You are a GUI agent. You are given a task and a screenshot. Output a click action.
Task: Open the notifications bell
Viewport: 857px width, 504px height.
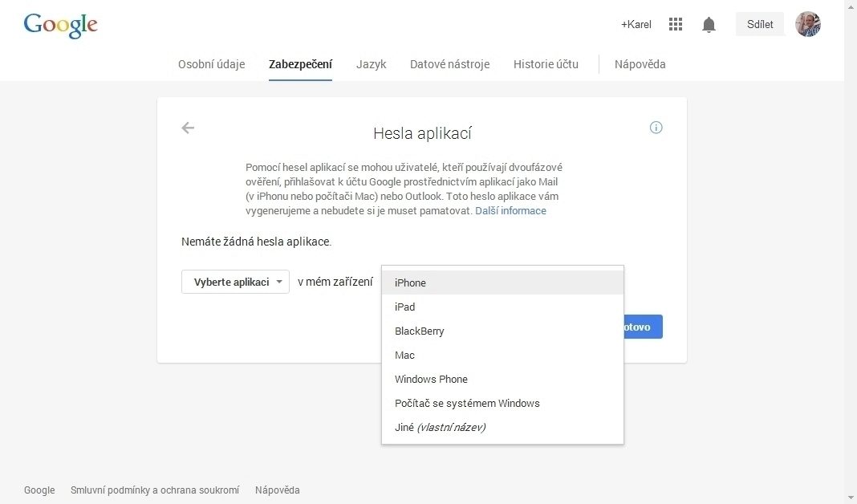[709, 25]
